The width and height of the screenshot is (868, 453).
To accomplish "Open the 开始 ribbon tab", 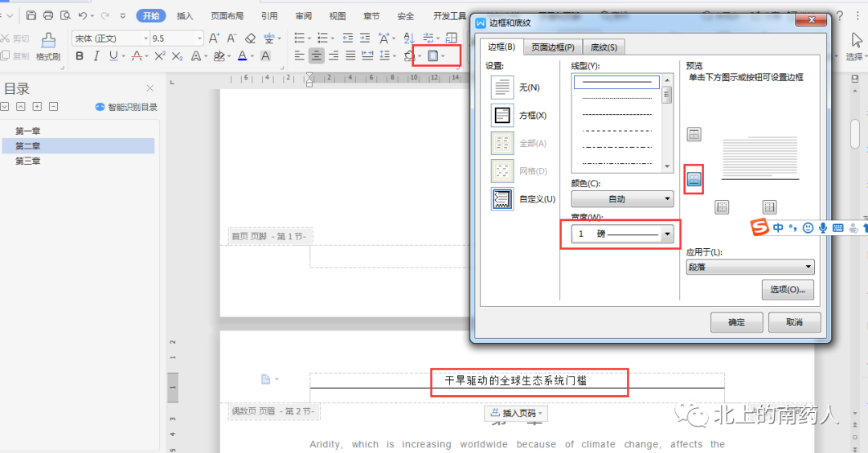I will tap(151, 16).
